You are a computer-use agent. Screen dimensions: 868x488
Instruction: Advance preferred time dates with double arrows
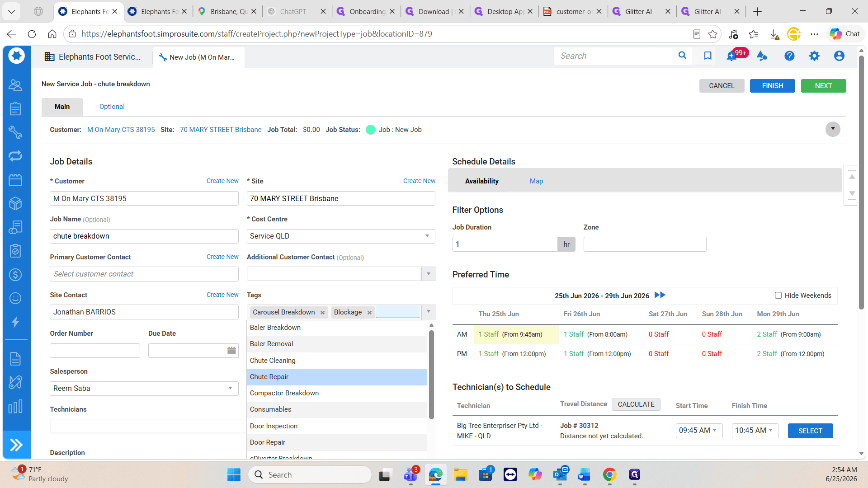point(660,295)
